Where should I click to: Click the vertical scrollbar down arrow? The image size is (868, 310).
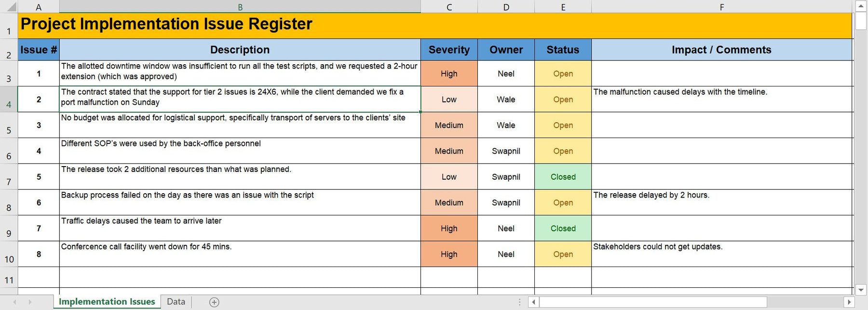861,290
